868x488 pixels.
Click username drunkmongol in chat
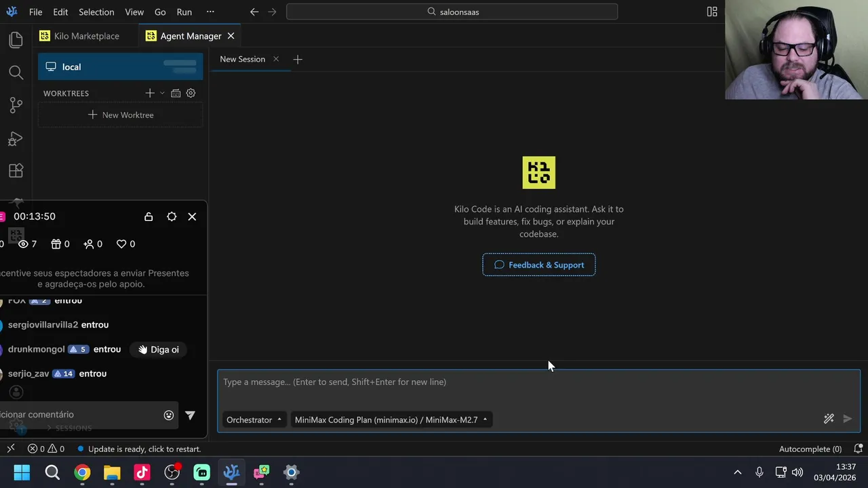(36, 349)
